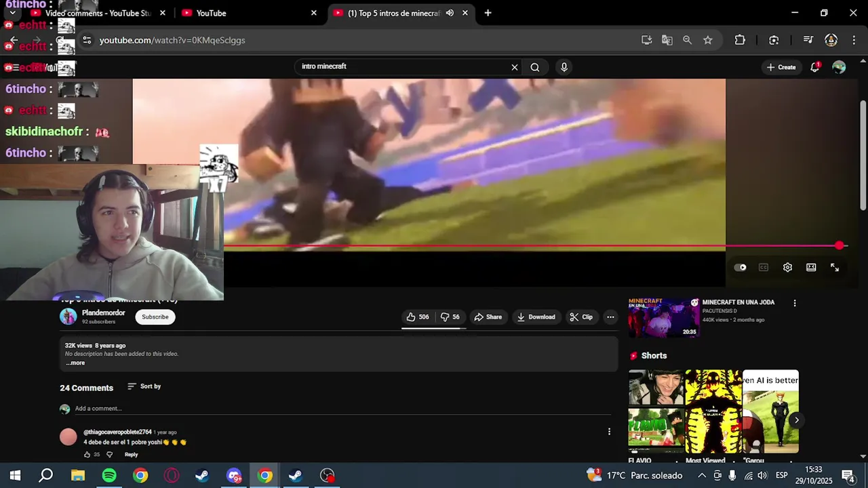Open Google Translate icon in address bar
The height and width of the screenshot is (488, 868).
667,40
